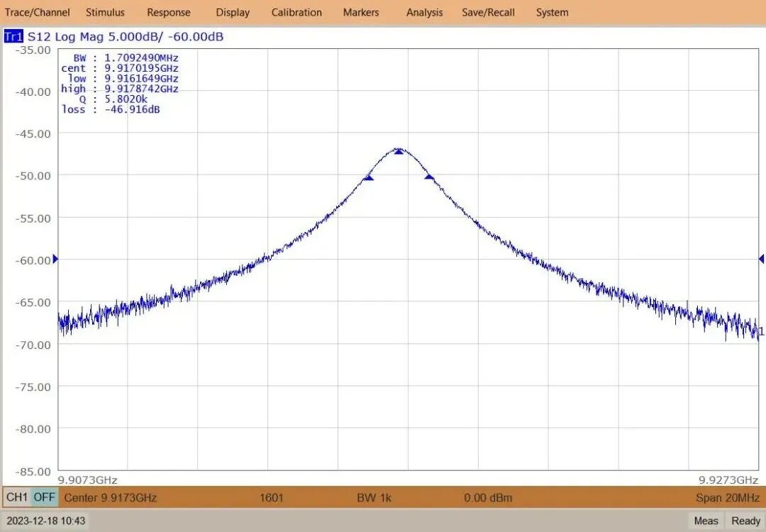
Task: Click the -60.00 reference scale label
Action: pyautogui.click(x=33, y=260)
